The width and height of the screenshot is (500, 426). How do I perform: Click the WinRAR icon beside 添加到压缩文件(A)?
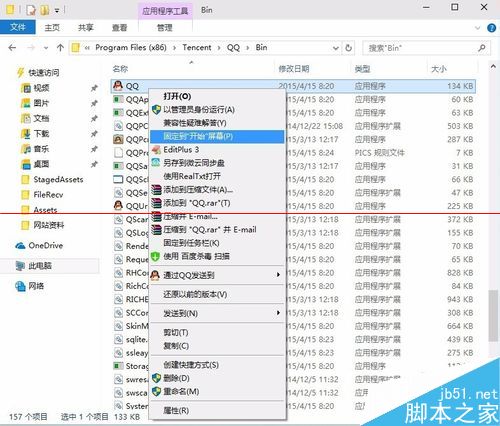point(156,190)
